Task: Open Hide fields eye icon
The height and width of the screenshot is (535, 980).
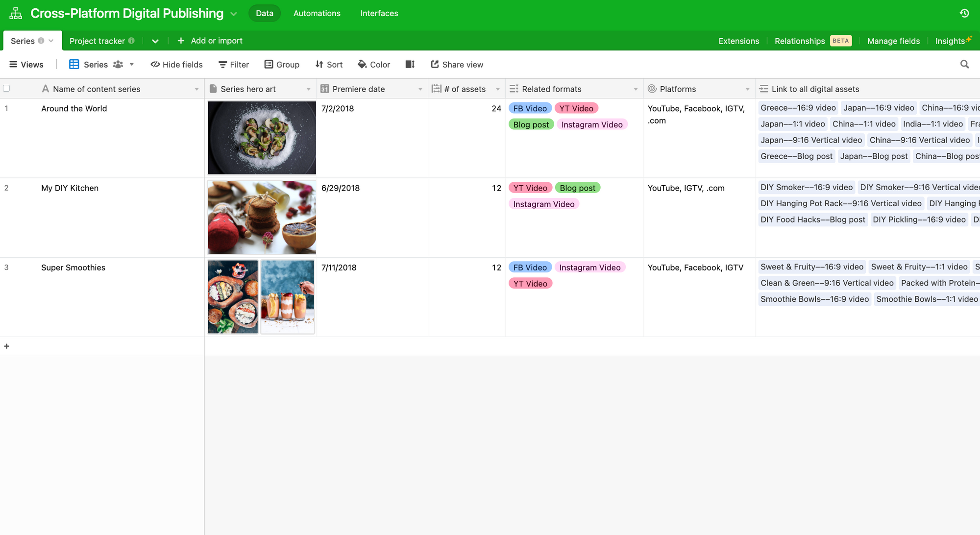Action: (x=155, y=64)
